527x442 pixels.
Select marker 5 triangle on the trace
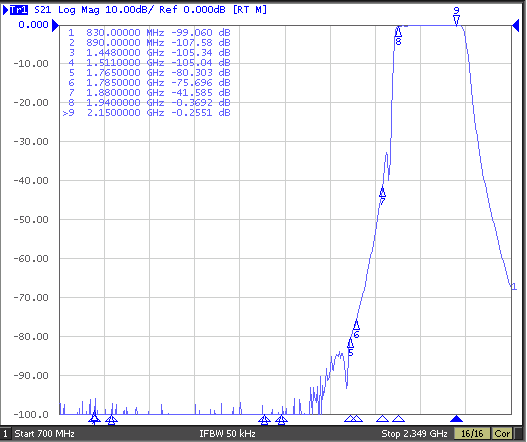[x=350, y=343]
